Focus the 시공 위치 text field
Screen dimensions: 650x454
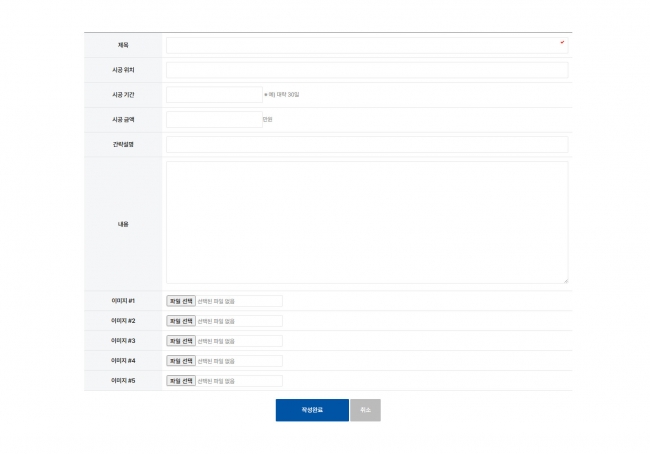click(366, 70)
